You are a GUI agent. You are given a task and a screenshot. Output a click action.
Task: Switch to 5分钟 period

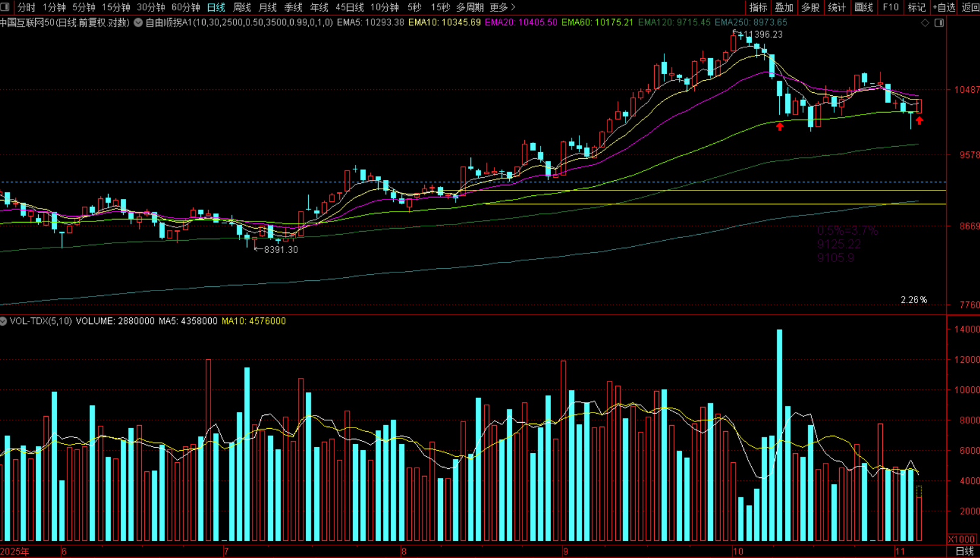84,7
